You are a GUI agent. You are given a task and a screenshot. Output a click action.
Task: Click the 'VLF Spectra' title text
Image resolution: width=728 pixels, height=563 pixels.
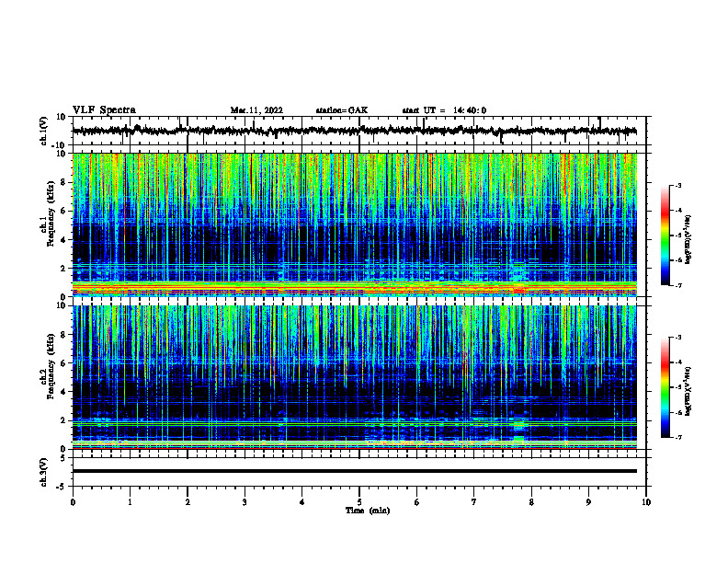pyautogui.click(x=104, y=110)
